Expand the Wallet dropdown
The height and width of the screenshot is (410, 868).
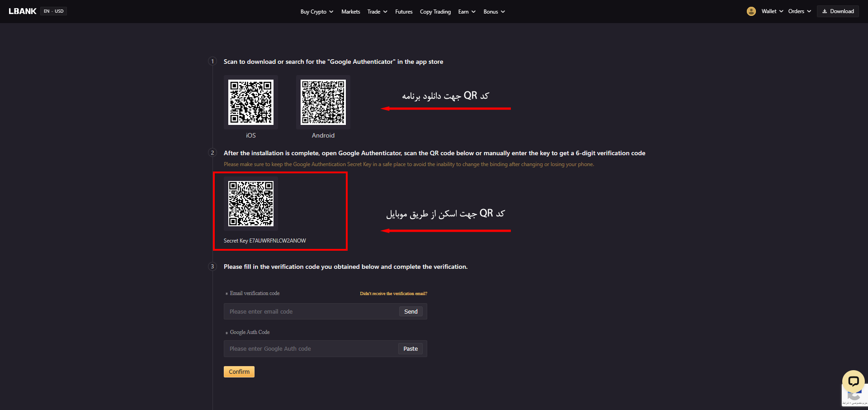click(x=772, y=11)
